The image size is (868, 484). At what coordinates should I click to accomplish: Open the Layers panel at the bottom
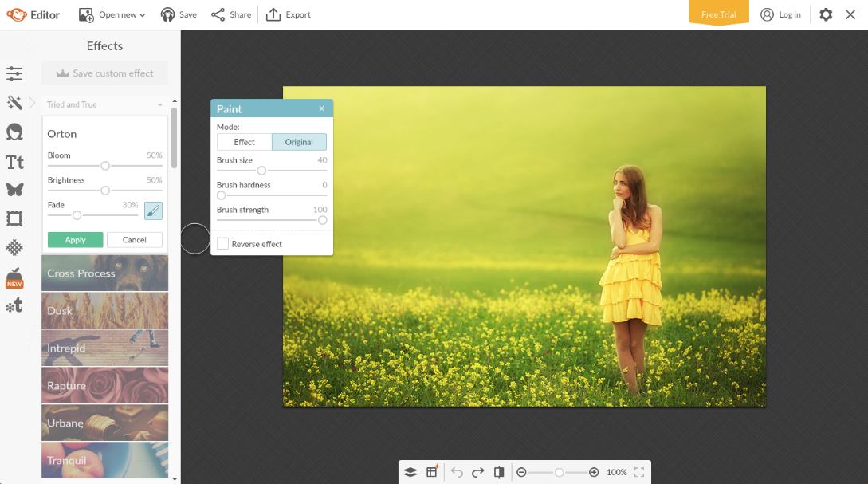411,471
